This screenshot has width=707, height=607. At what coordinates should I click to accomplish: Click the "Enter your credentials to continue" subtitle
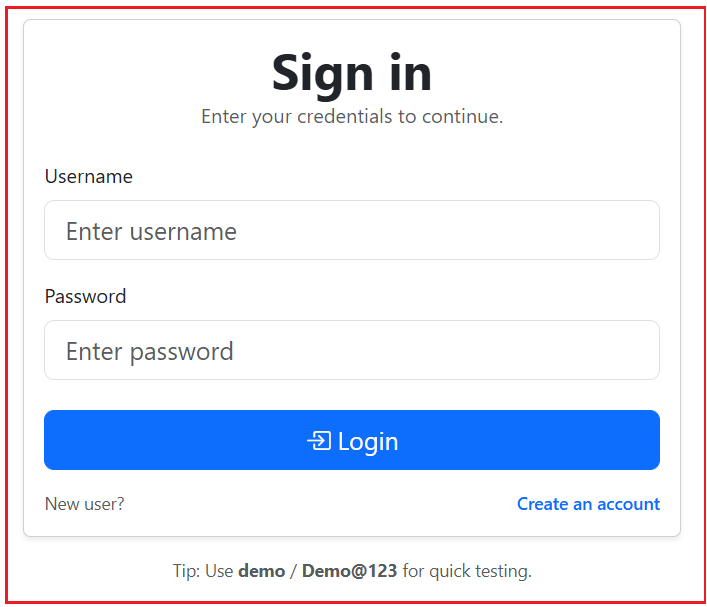352,117
